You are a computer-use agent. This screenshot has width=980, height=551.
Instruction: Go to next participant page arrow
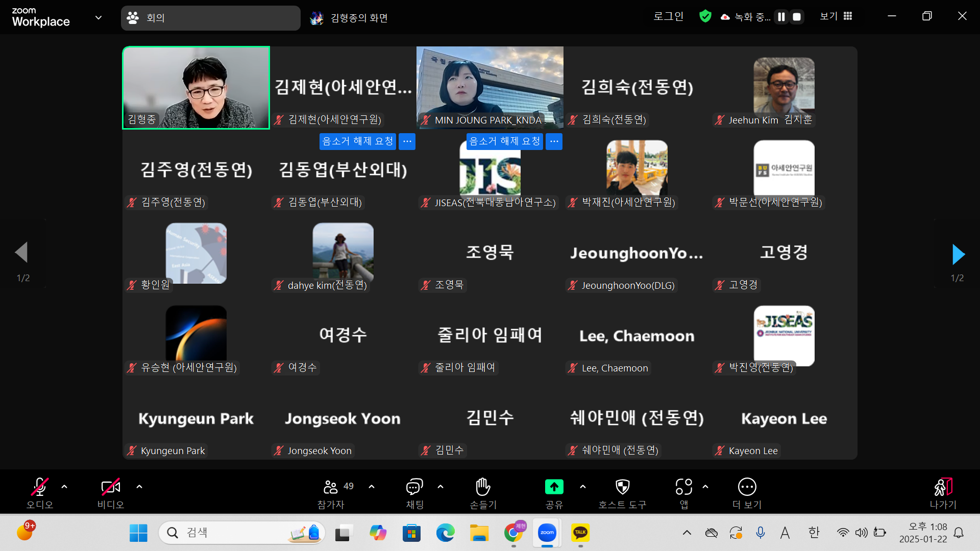pyautogui.click(x=958, y=254)
